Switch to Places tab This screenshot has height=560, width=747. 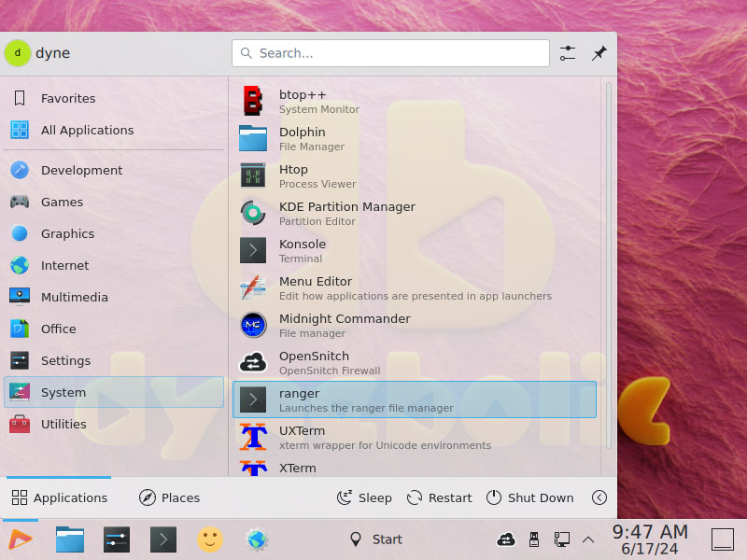pos(169,497)
